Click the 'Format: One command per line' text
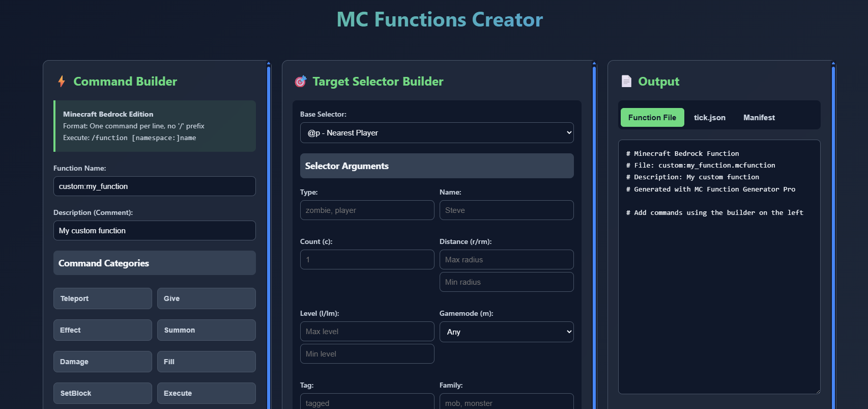This screenshot has width=868, height=409. pos(134,126)
